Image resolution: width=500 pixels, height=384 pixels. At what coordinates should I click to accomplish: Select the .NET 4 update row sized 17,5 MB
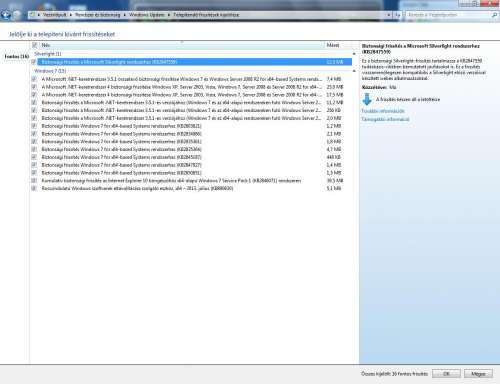(x=192, y=95)
